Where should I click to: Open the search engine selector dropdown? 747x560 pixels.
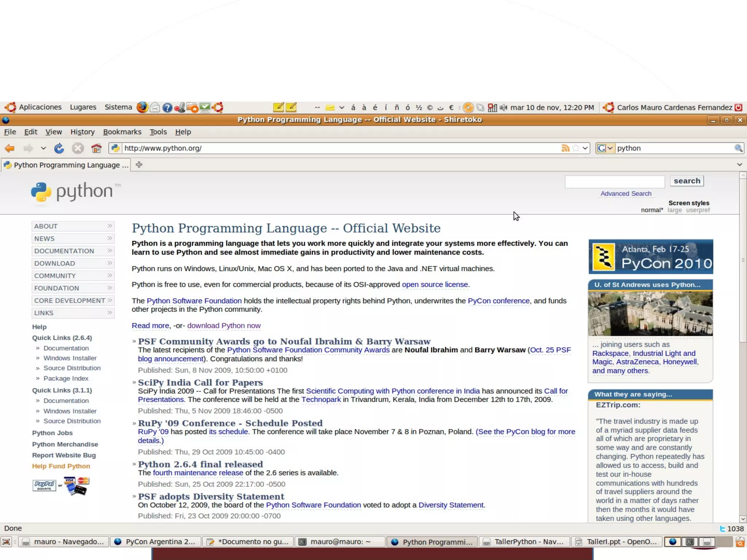[605, 148]
